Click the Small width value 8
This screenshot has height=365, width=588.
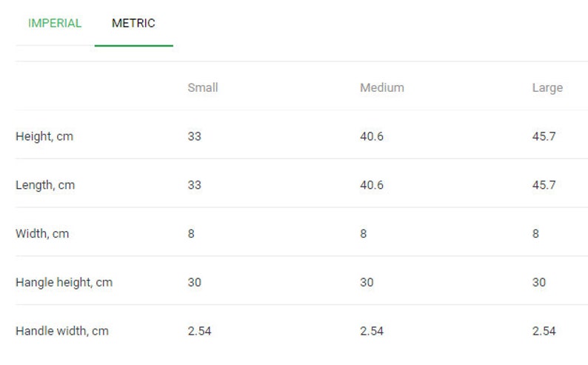tap(191, 234)
